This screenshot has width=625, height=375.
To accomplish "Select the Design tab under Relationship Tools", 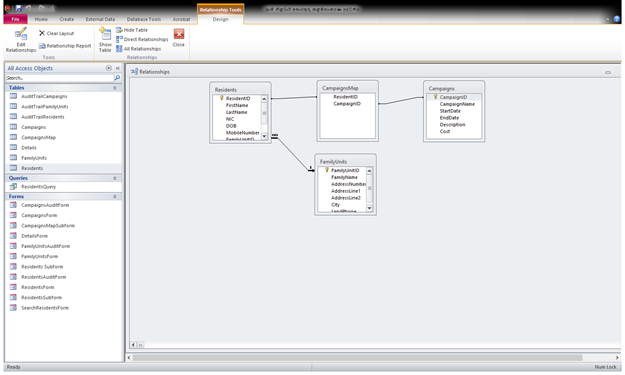I will [x=220, y=19].
